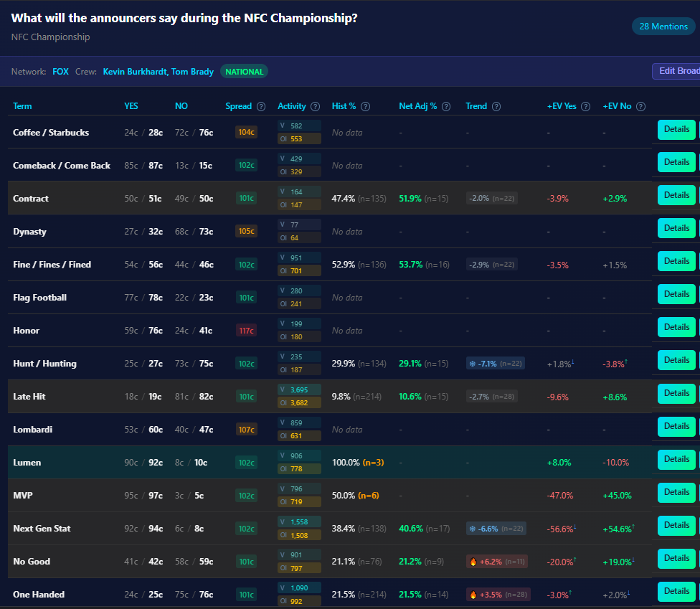Open the Spread column help tooltip icon
This screenshot has height=609, width=700.
click(x=260, y=106)
